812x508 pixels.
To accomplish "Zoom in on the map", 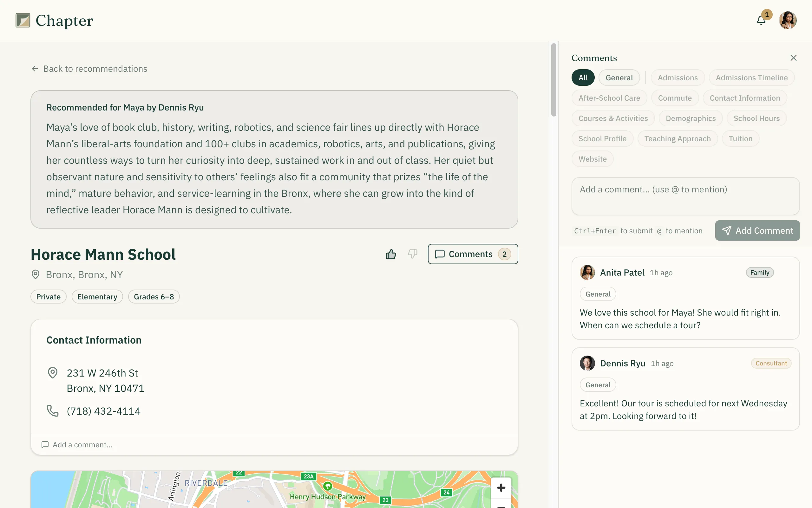I will (501, 487).
